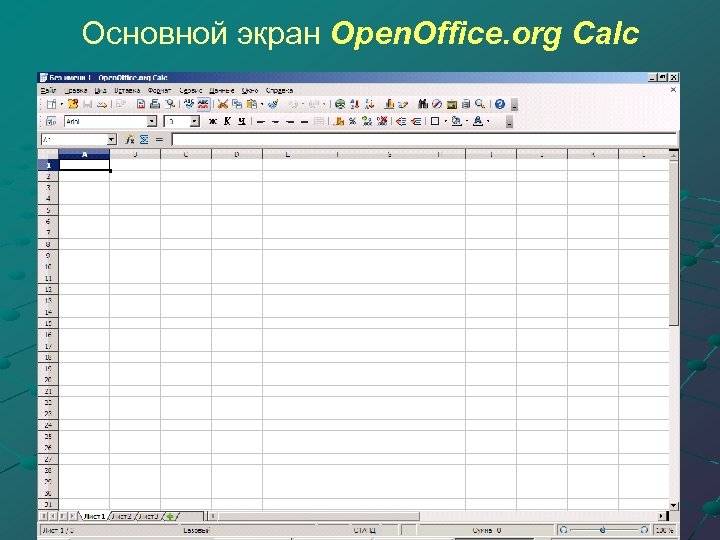720x540 pixels.
Task: Open Background Color dropdown arrow
Action: click(467, 122)
